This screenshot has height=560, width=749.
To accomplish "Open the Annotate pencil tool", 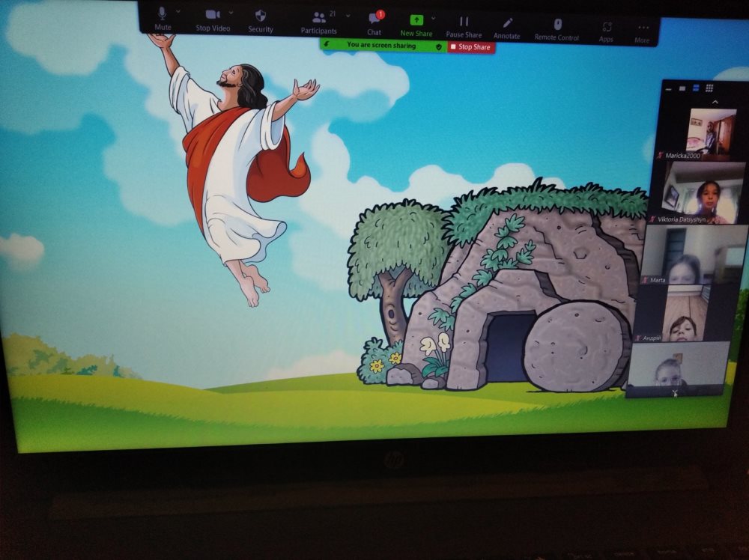I will click(x=507, y=28).
